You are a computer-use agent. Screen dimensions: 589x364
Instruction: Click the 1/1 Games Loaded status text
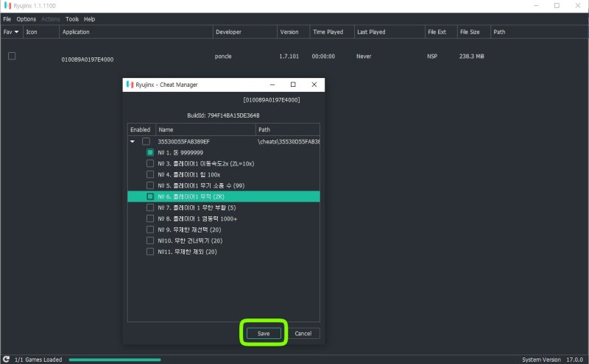tap(38, 360)
